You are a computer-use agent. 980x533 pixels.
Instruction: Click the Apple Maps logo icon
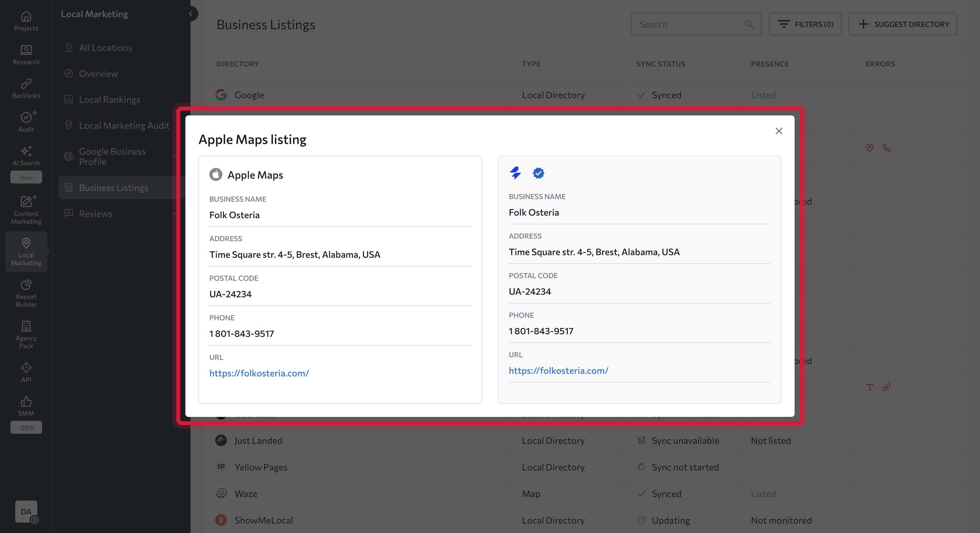[x=216, y=175]
